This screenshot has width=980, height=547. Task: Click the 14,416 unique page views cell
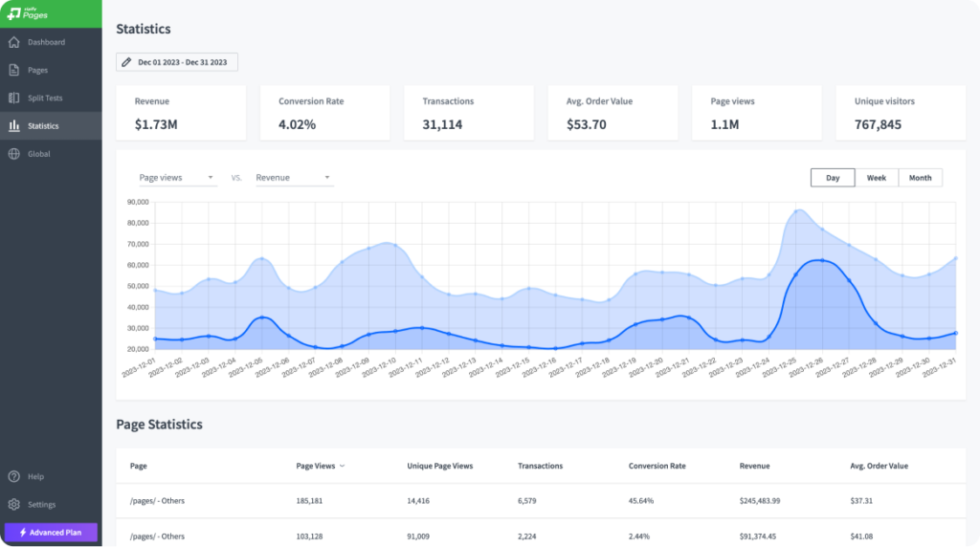point(418,501)
